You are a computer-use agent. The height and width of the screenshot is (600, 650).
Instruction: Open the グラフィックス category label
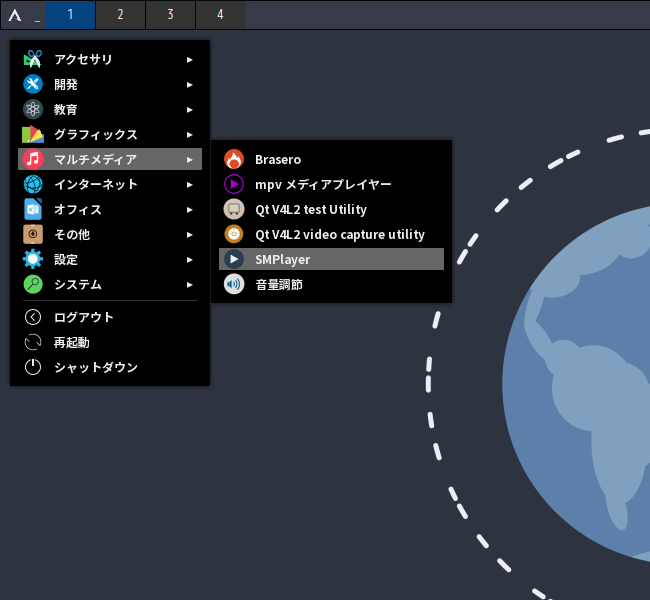click(96, 134)
